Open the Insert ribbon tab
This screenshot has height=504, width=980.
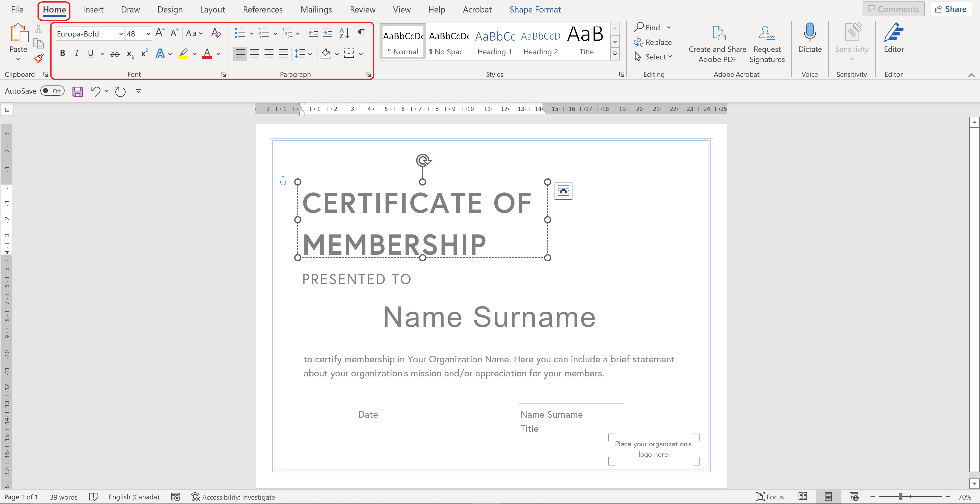click(93, 9)
